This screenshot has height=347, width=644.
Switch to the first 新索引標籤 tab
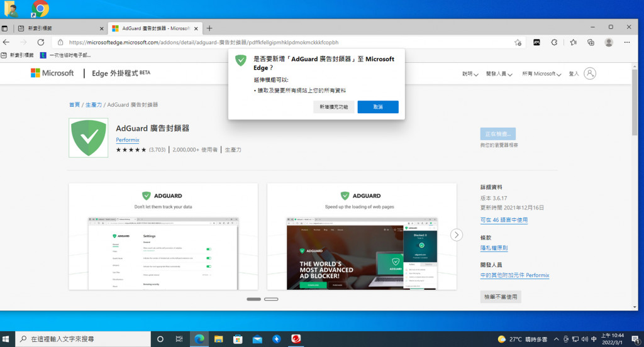[60, 28]
